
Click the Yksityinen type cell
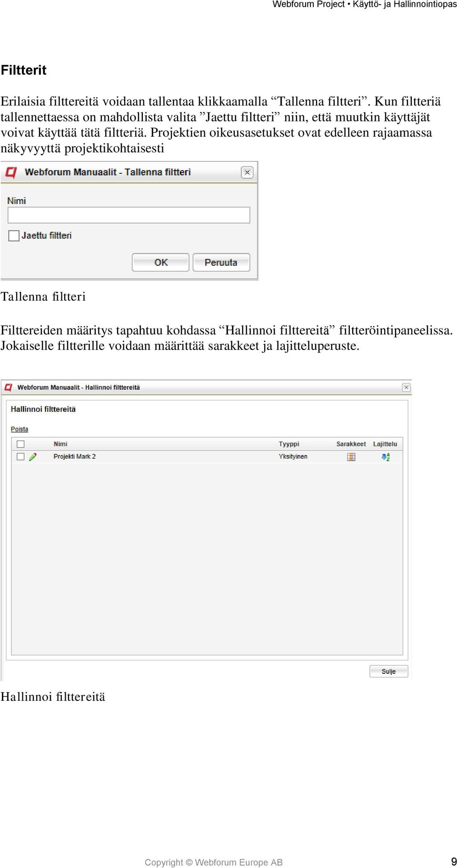click(x=293, y=457)
